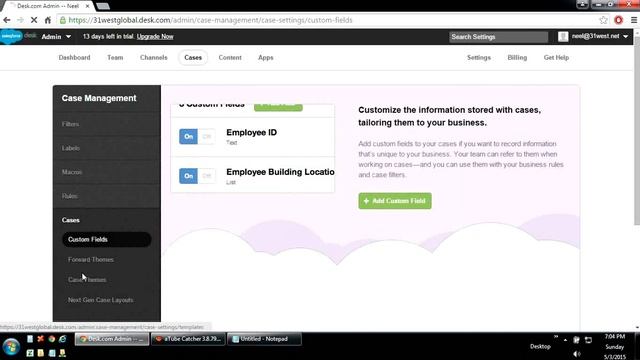Open Settings in top navigation
Image resolution: width=640 pixels, height=360 pixels.
point(479,58)
